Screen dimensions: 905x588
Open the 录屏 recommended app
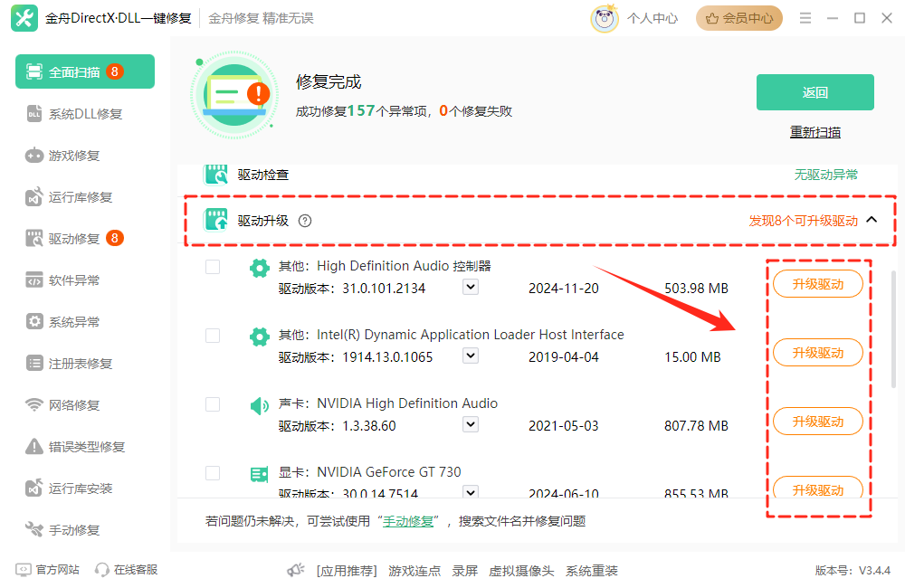point(464,571)
